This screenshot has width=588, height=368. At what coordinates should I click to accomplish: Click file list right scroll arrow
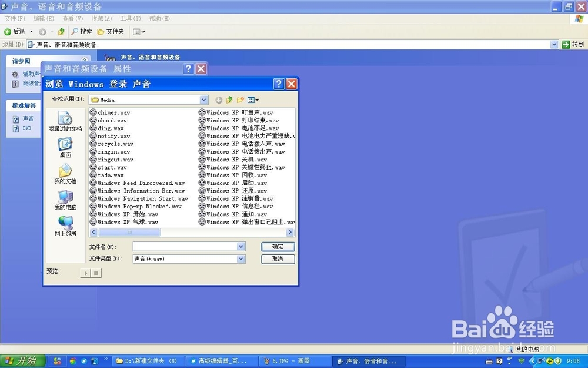(290, 233)
